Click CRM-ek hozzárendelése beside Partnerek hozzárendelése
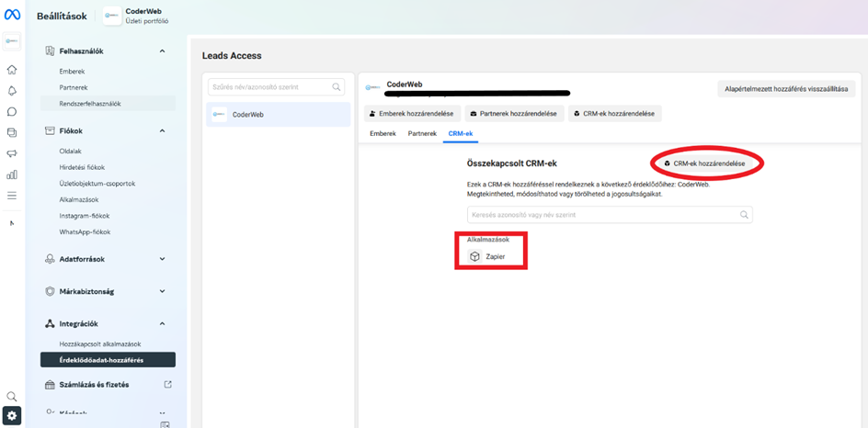Screen dimensions: 868x428 point(614,113)
